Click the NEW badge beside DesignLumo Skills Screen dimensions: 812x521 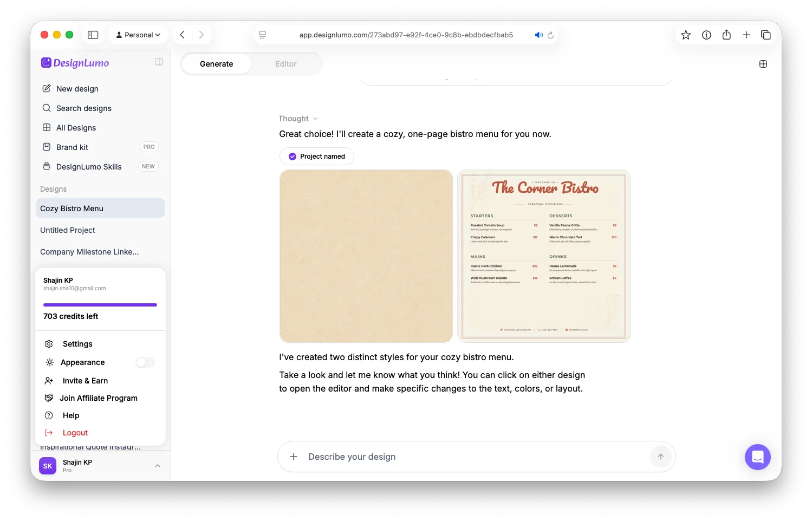coord(148,166)
